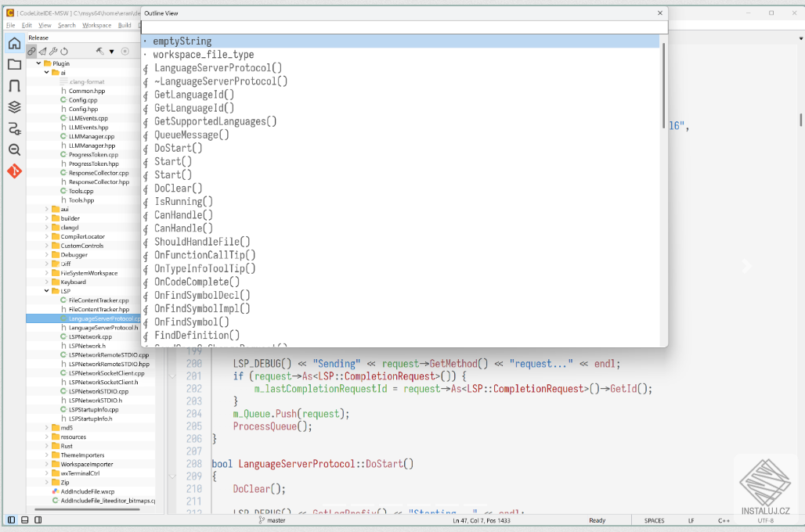The width and height of the screenshot is (805, 532).
Task: Click the build hammer icon
Action: pos(99,51)
